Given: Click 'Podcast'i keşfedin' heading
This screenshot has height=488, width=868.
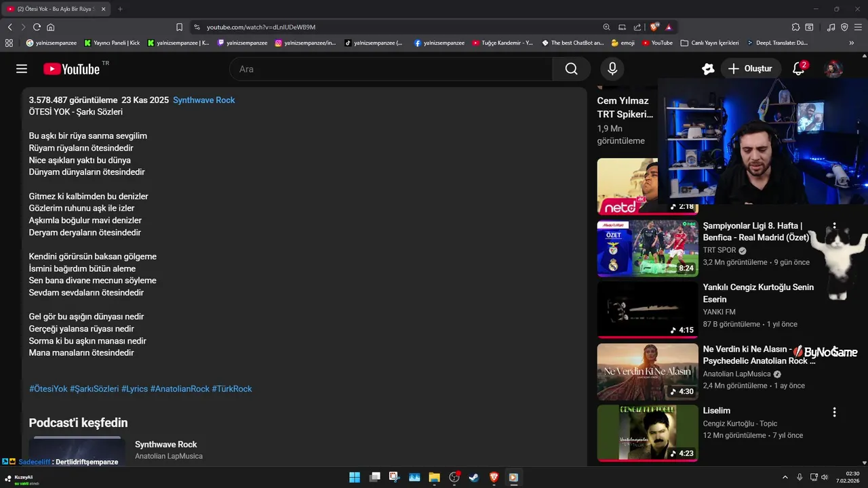Looking at the screenshot, I should pos(78,423).
